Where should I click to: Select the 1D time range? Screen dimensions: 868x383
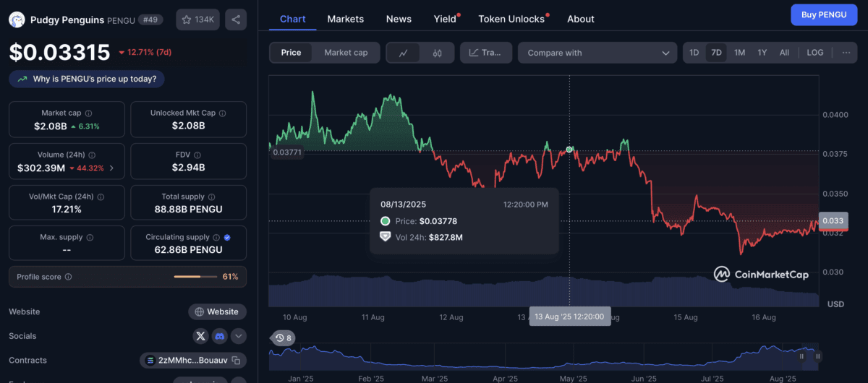pyautogui.click(x=694, y=53)
